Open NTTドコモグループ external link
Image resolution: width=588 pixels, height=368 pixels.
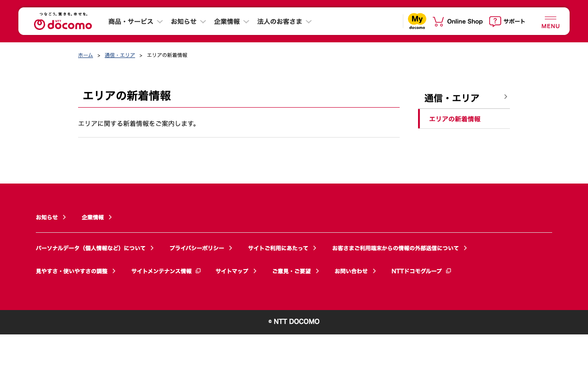pos(421,271)
